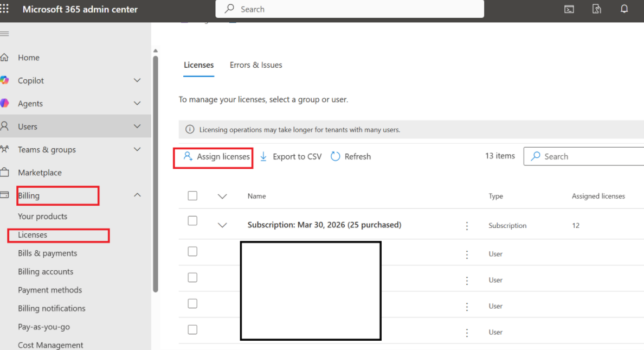This screenshot has height=350, width=644.
Task: Check the second User row checkbox
Action: [192, 278]
